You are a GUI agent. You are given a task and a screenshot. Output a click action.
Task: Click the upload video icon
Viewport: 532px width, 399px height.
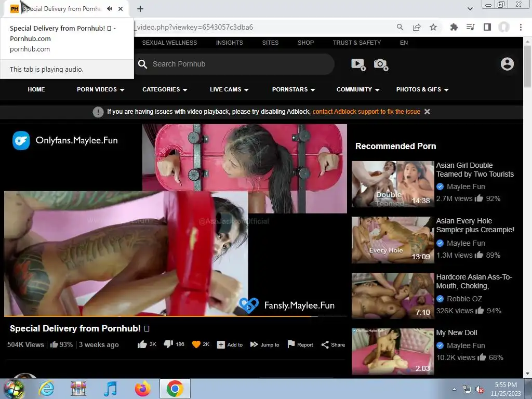tap(358, 64)
